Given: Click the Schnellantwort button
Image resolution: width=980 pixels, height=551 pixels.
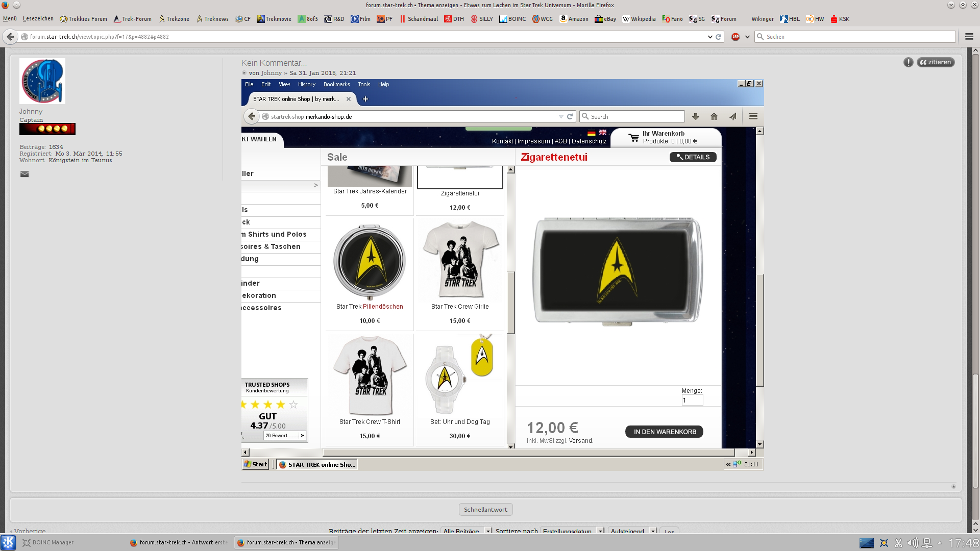Looking at the screenshot, I should pos(485,510).
